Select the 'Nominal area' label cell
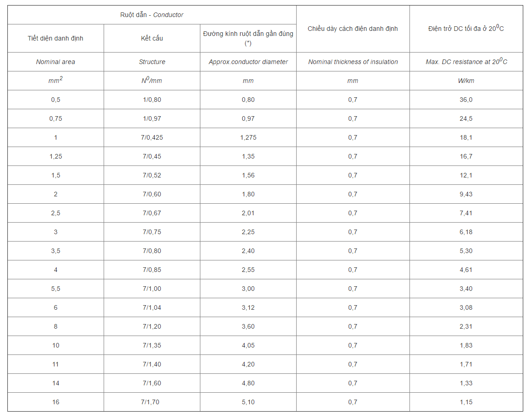Screen dimensions: 532x419 pyautogui.click(x=56, y=62)
